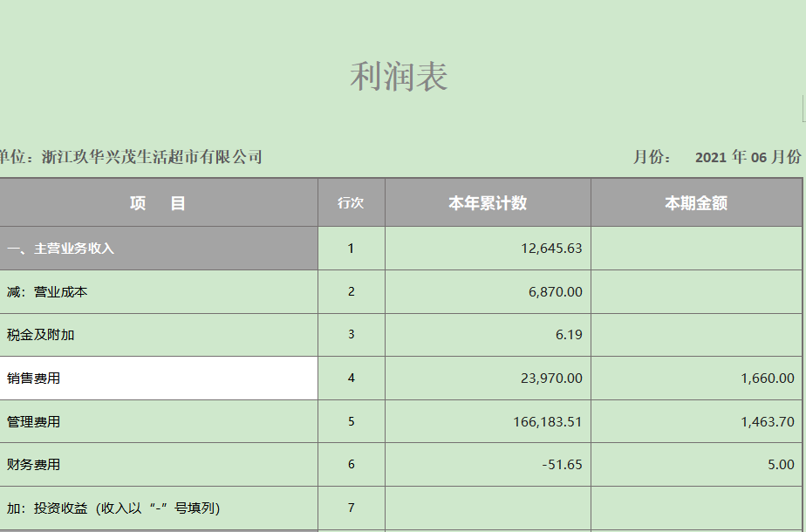Click the 本年累计数 column header
The height and width of the screenshot is (532, 806).
point(488,203)
